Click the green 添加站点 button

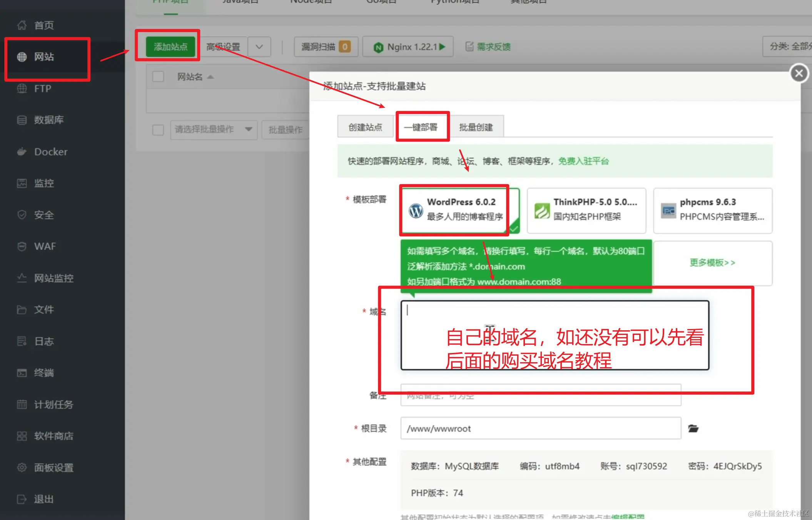point(170,47)
